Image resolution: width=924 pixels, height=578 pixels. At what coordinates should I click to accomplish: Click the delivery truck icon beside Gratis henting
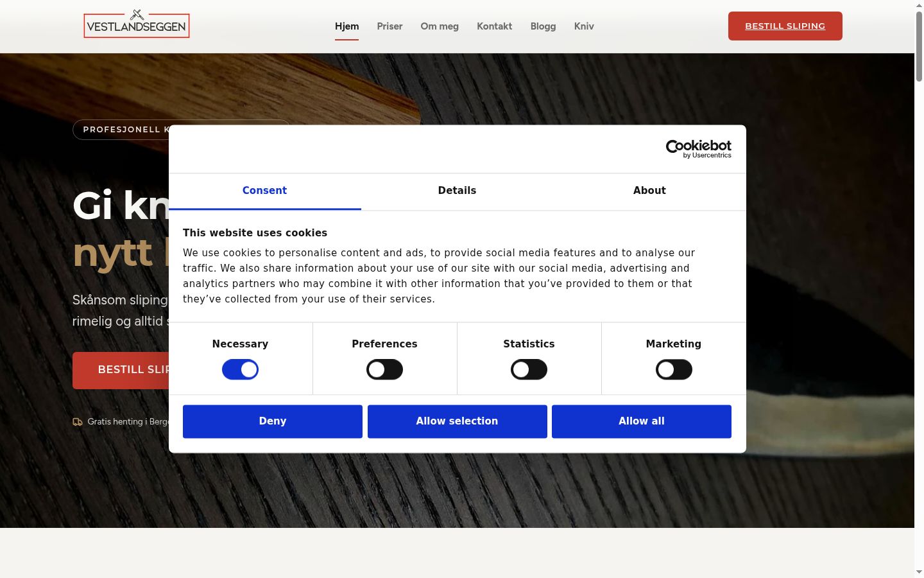(78, 422)
